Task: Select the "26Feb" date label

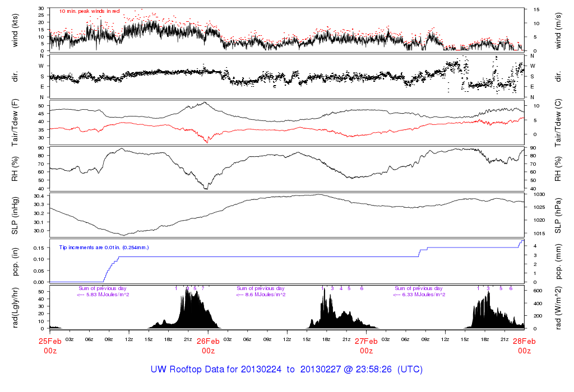Action: 209,341
